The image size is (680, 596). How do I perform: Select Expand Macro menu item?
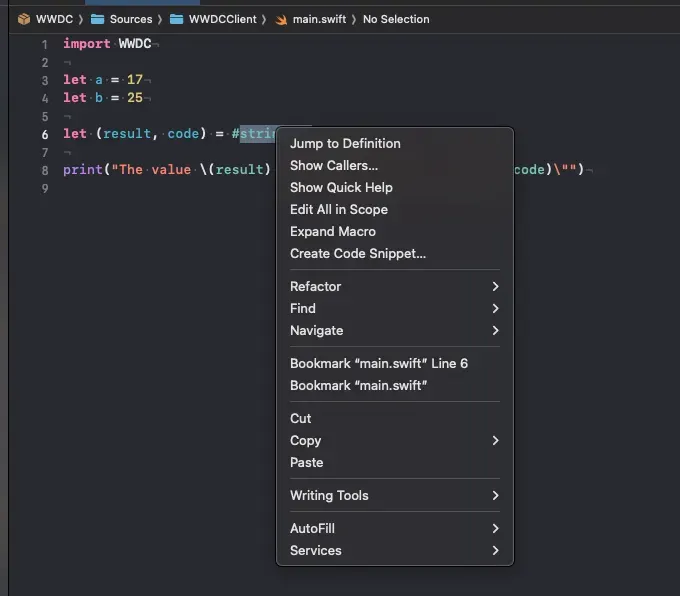[332, 231]
